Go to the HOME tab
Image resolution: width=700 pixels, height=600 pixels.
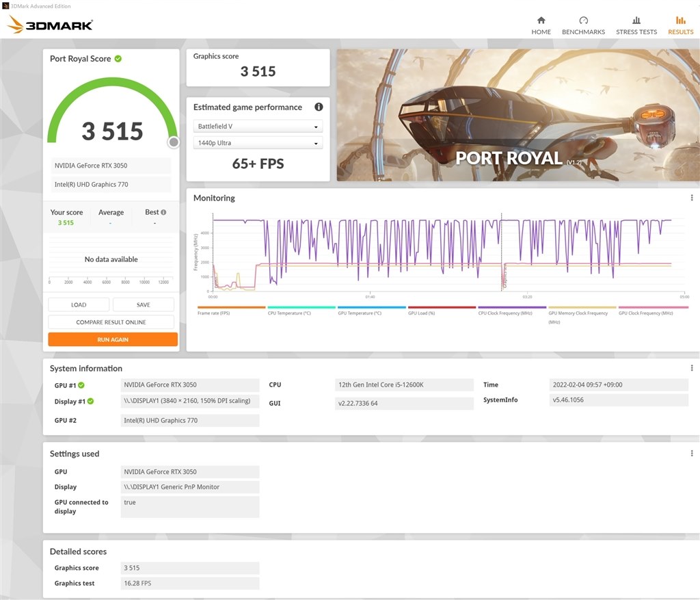click(x=541, y=26)
